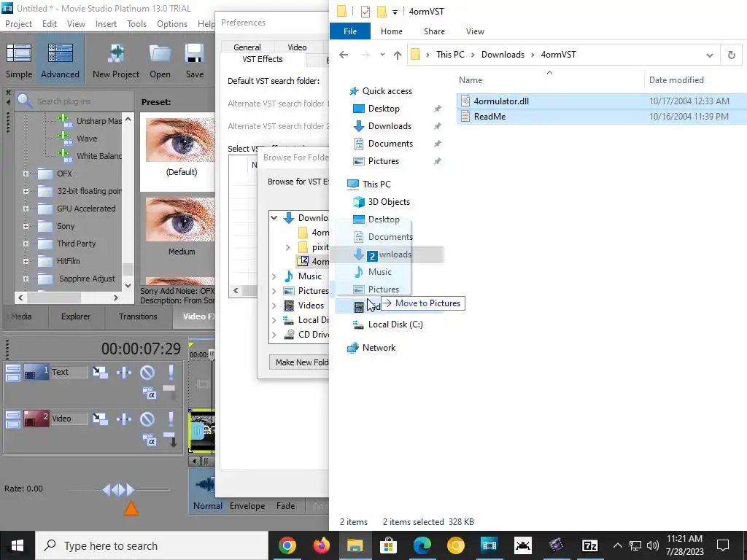
Task: Go back in File Explorer
Action: tap(344, 55)
